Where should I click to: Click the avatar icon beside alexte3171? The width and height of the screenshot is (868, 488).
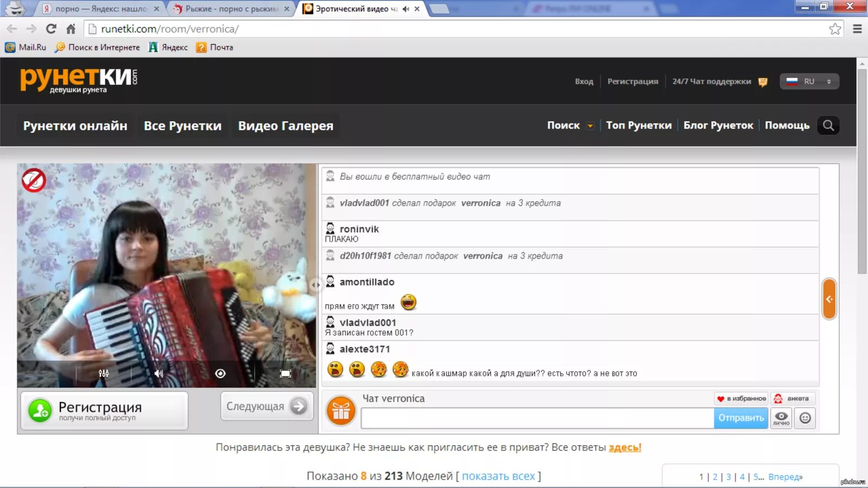click(330, 348)
